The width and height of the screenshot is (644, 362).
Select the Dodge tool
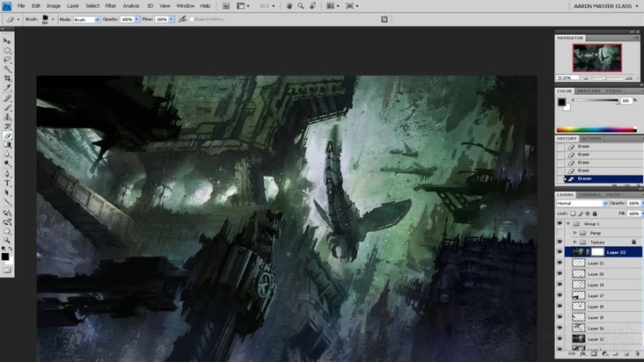coord(7,163)
